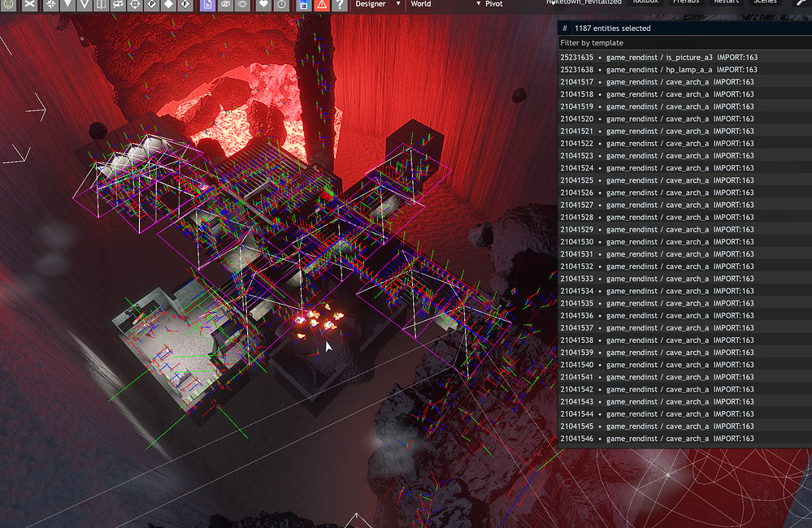Select entity 25231638 hp_lamp_a_a row

684,70
